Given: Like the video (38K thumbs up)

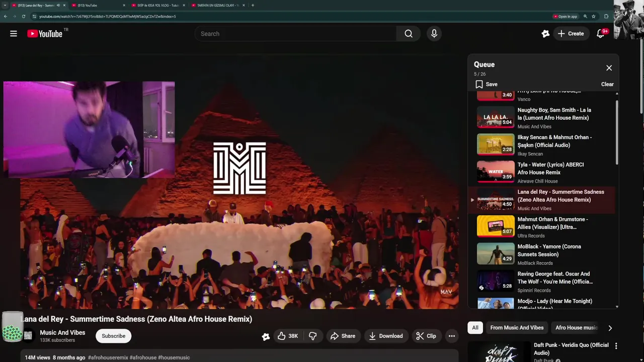Looking at the screenshot, I should pyautogui.click(x=288, y=336).
